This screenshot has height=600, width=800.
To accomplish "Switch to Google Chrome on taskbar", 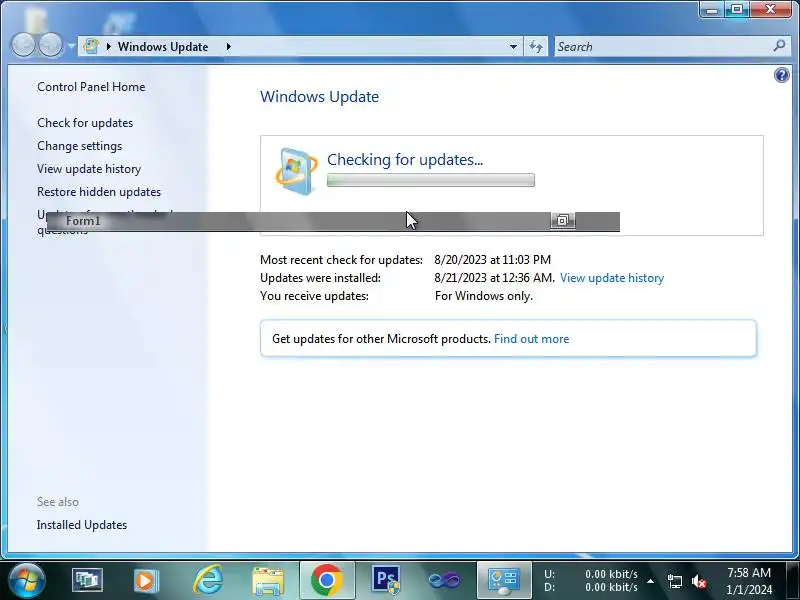I will pos(327,580).
